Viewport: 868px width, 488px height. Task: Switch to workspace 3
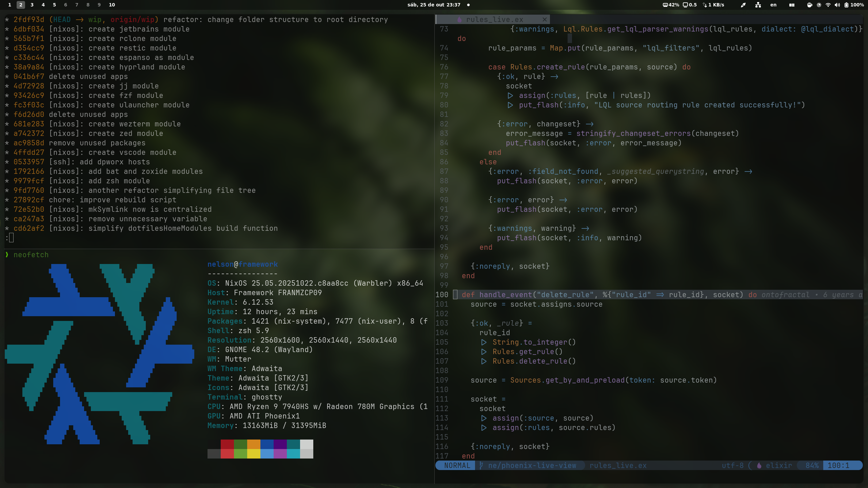pos(32,5)
